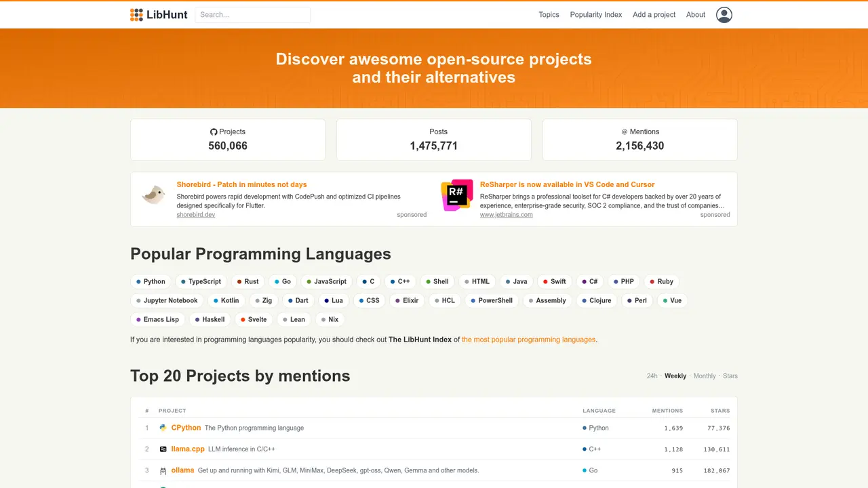Open the ollama project link
Screen dimensions: 868x488
(x=182, y=470)
